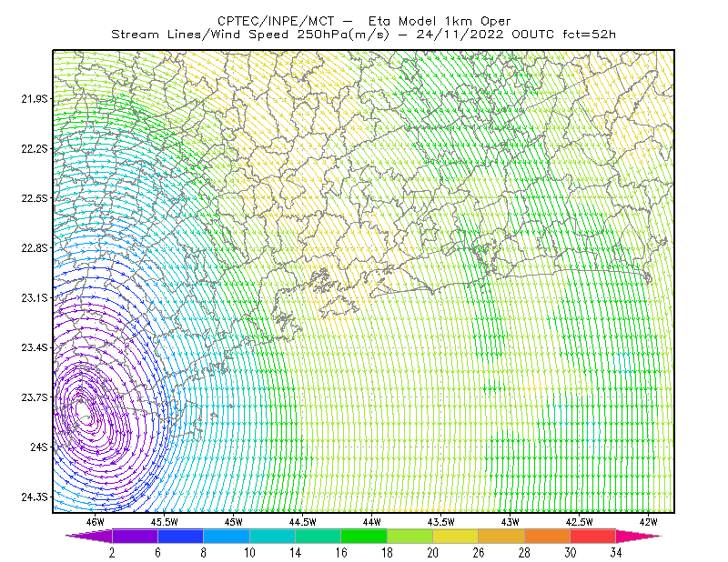Click the 44W longitude label
This screenshot has height=562, width=728.
[x=372, y=522]
